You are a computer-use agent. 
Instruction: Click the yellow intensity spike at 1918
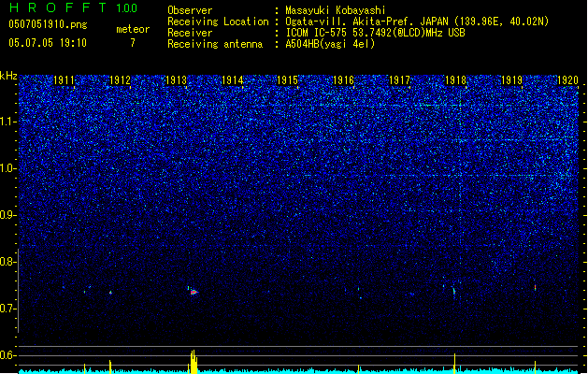pos(455,364)
